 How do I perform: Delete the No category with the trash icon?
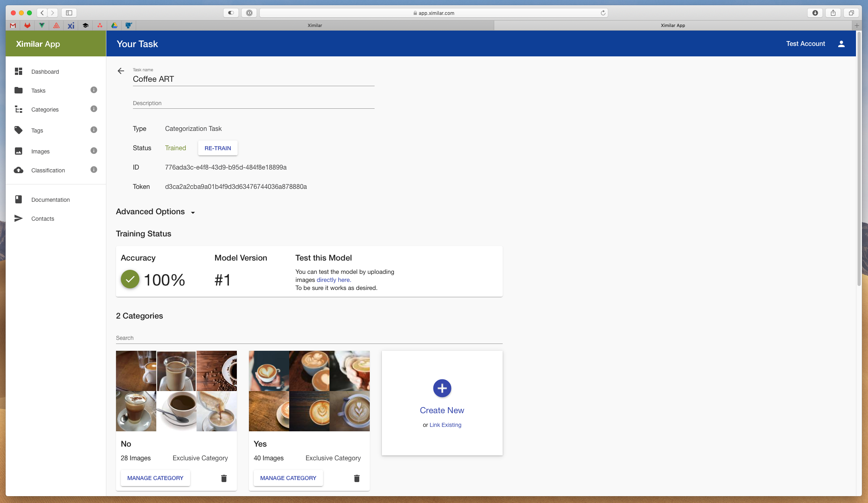tap(224, 478)
